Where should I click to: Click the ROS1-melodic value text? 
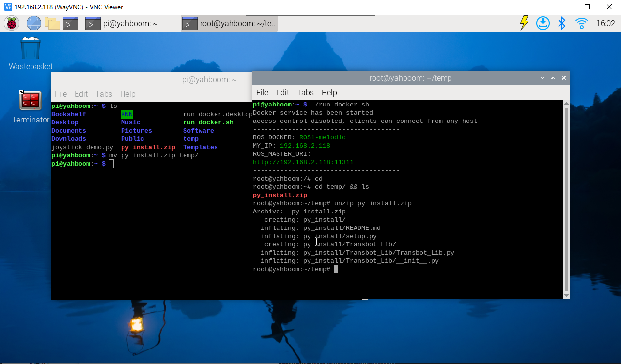[323, 137]
